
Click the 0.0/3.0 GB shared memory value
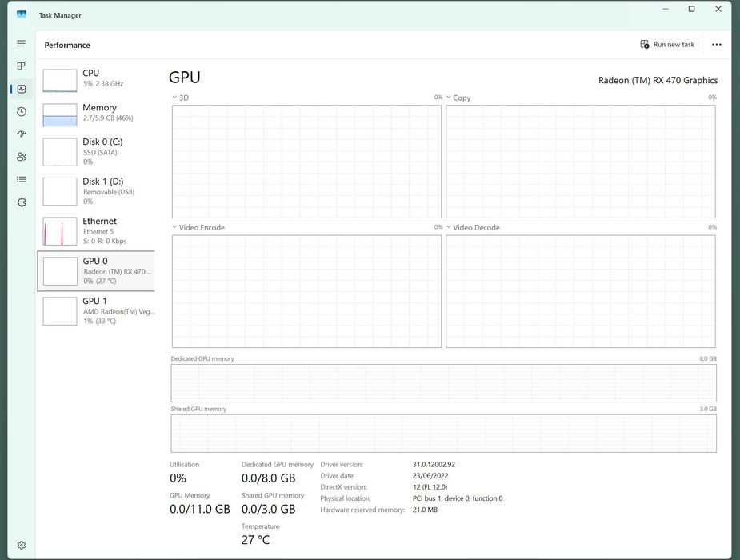coord(268,510)
